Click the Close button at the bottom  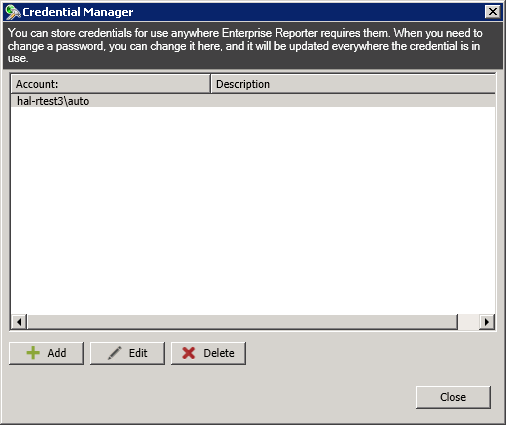[x=453, y=397]
